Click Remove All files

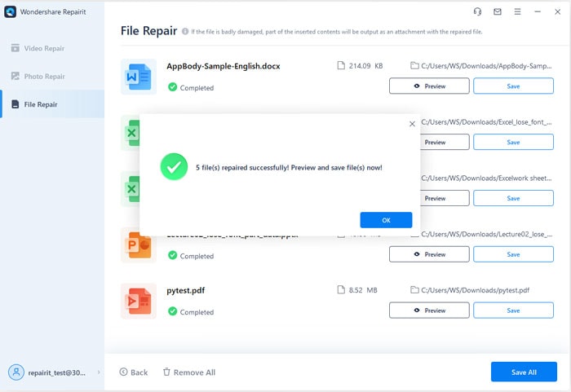tap(188, 372)
